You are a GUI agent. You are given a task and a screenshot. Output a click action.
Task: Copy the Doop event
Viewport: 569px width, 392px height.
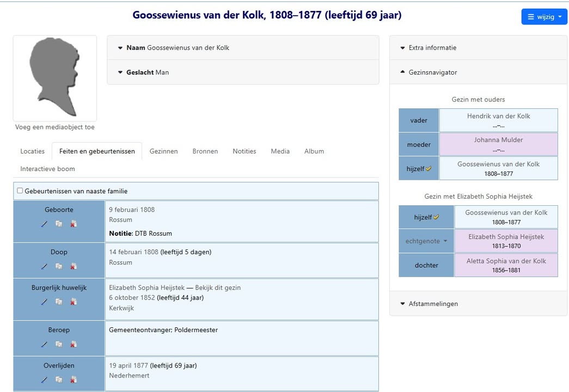click(59, 266)
